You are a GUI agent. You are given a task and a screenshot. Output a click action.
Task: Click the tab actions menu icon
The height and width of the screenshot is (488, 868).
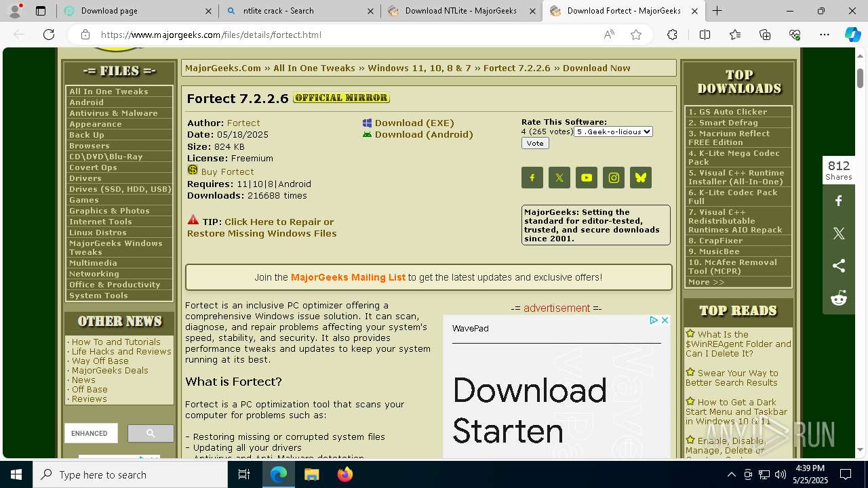coord(41,11)
